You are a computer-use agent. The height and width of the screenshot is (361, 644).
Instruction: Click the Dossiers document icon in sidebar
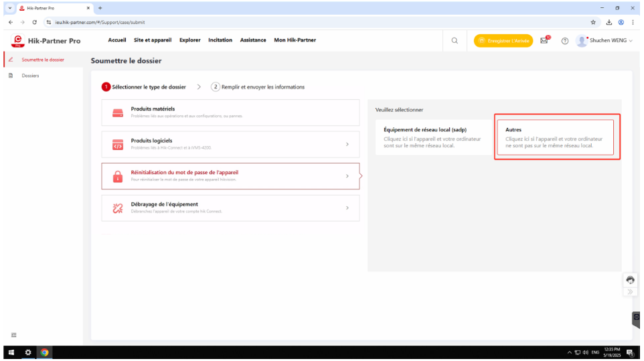click(x=11, y=76)
